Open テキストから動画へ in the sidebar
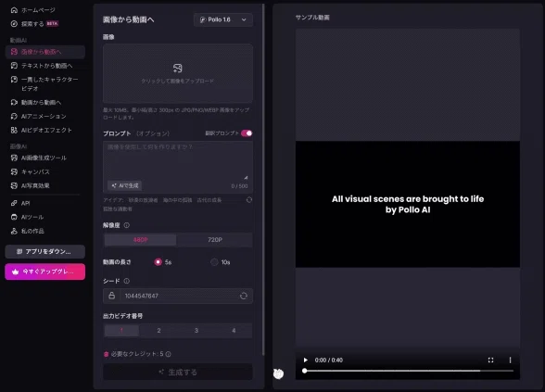545x392 pixels. click(45, 66)
